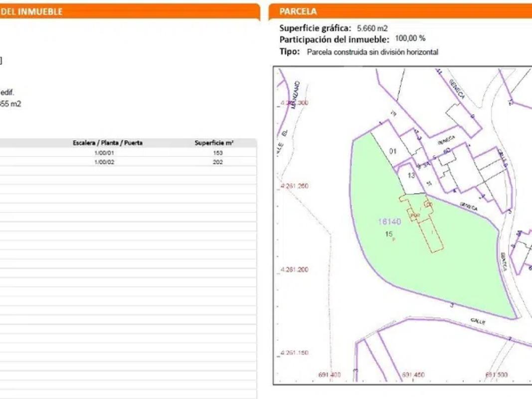Click parcel number 16140 on the map
This screenshot has height=399, width=532.
[389, 222]
